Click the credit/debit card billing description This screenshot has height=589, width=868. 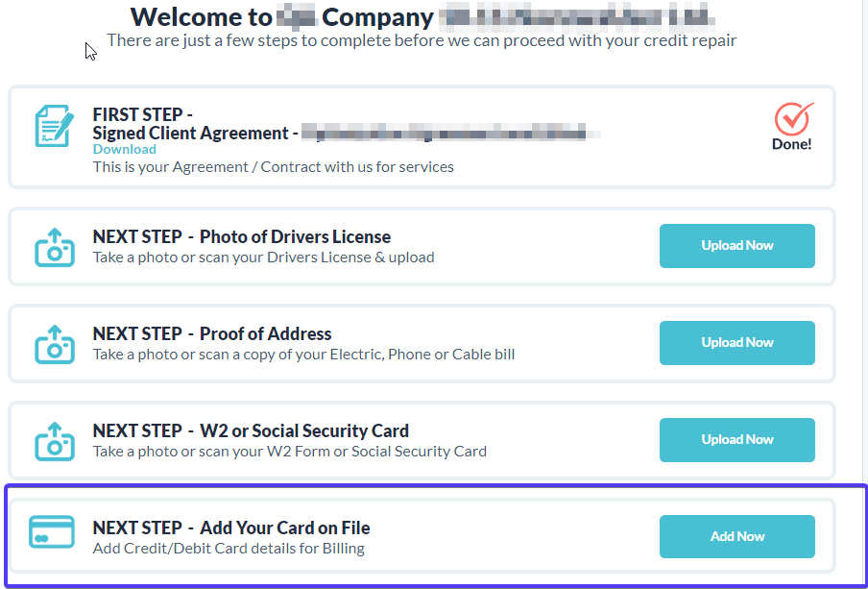[x=229, y=549]
